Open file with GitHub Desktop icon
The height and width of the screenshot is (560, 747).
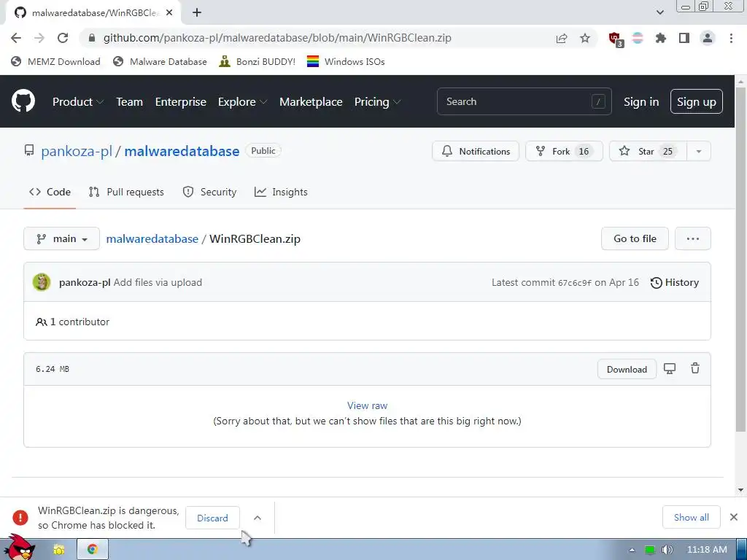coord(670,368)
